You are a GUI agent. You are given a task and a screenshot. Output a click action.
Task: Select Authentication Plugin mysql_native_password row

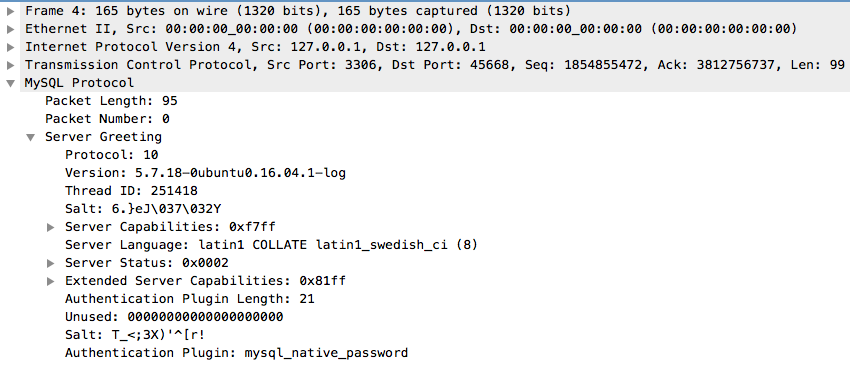tap(236, 353)
